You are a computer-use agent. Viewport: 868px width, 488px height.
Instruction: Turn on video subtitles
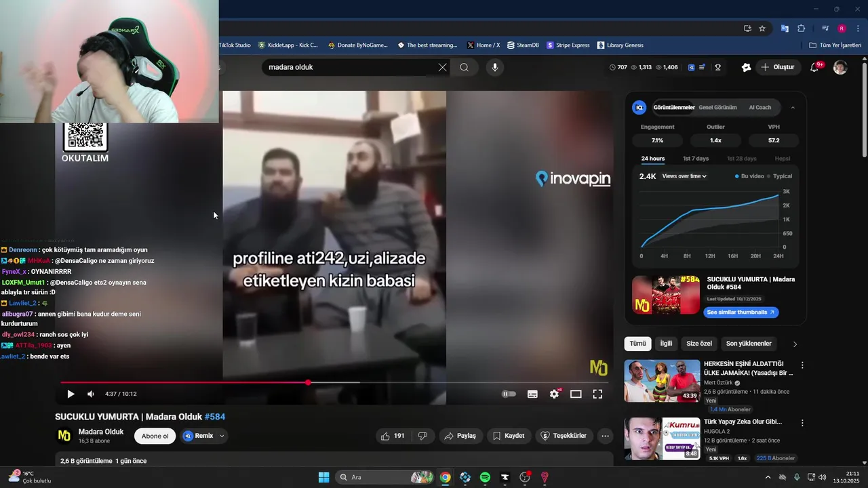tap(533, 394)
